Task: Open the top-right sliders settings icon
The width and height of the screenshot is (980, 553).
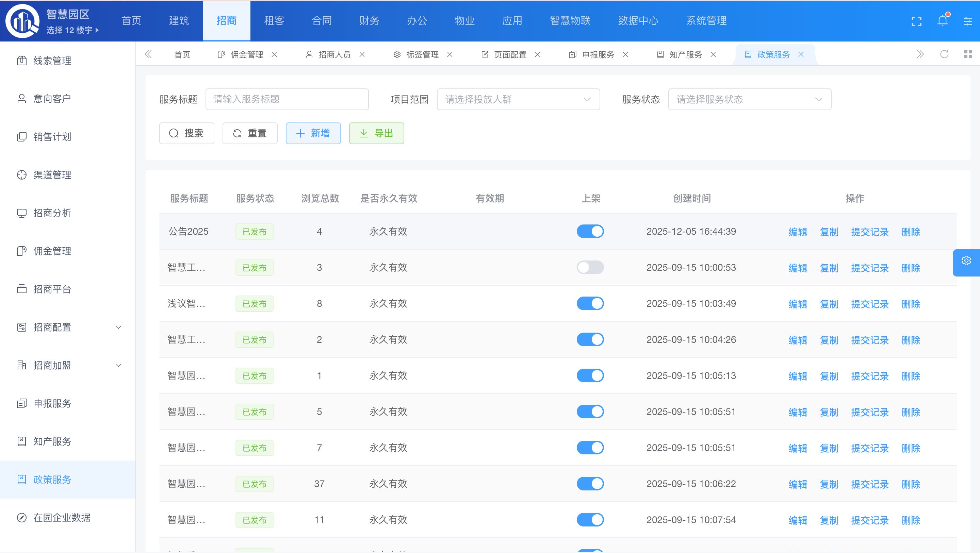Action: pyautogui.click(x=967, y=21)
